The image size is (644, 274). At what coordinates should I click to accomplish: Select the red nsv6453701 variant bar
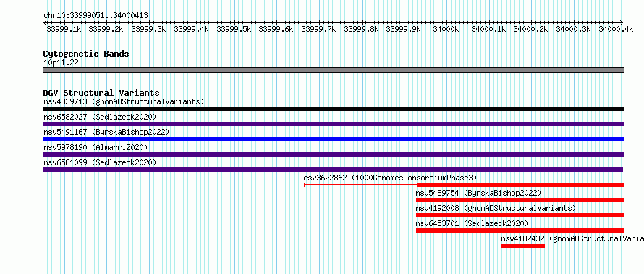[520, 231]
